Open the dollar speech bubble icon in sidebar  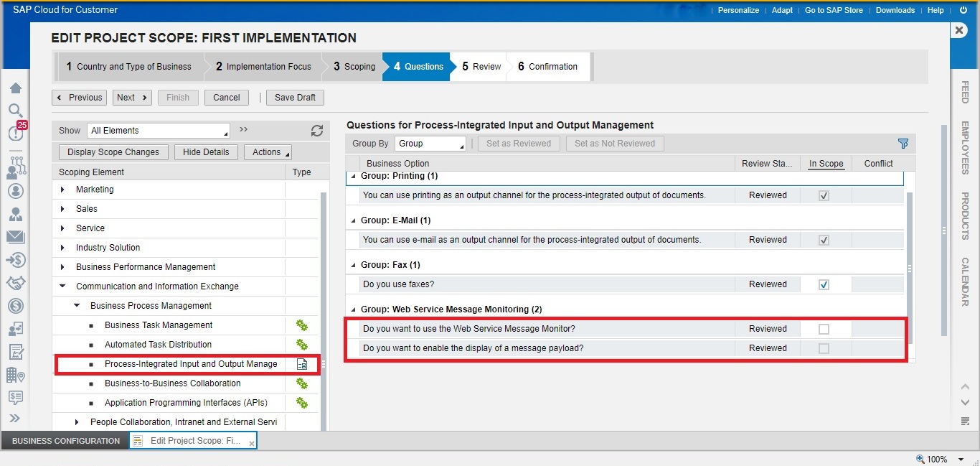coord(15,397)
